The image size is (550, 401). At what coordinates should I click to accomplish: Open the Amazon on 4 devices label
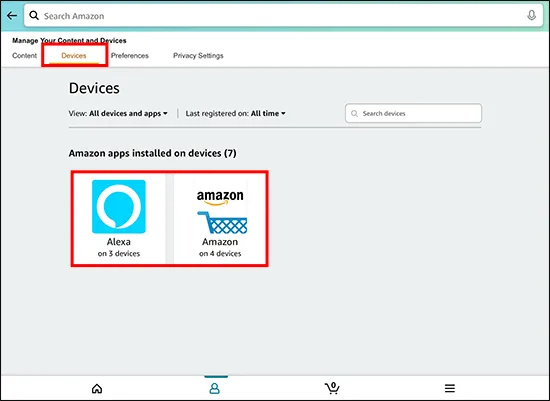coord(220,248)
